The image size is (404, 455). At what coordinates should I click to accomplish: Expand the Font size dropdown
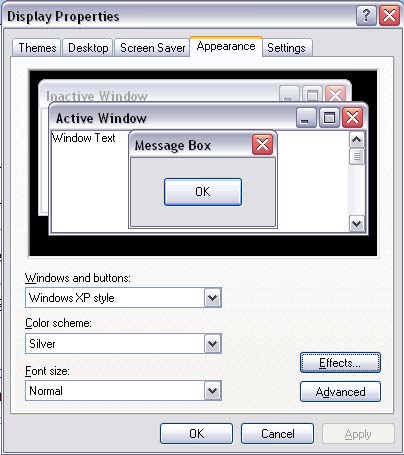tap(213, 391)
